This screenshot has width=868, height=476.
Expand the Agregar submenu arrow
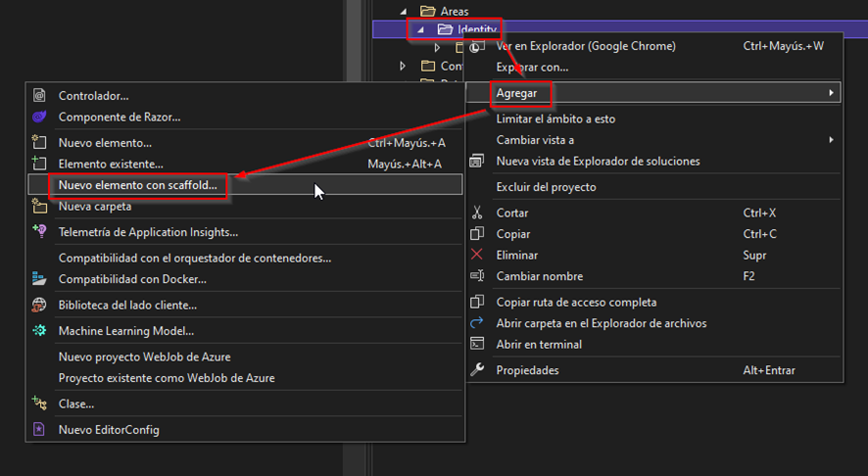(831, 93)
